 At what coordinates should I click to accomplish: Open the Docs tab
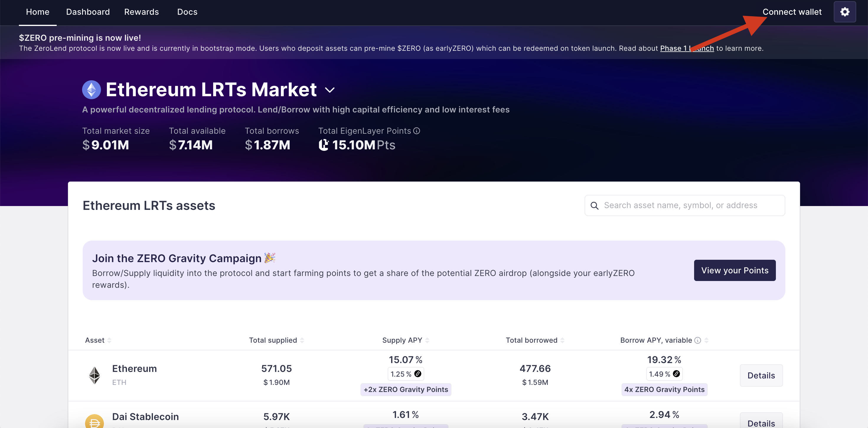point(187,12)
